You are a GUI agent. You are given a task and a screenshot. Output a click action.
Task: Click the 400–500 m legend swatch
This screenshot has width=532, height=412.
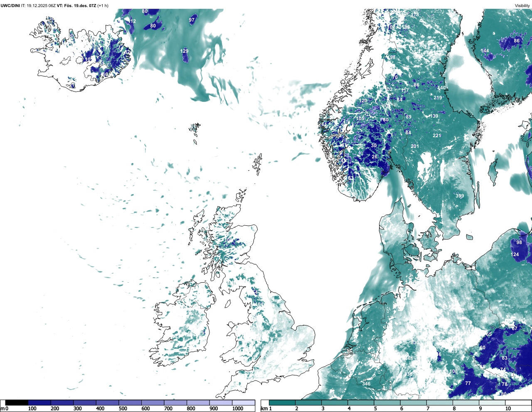pyautogui.click(x=108, y=402)
